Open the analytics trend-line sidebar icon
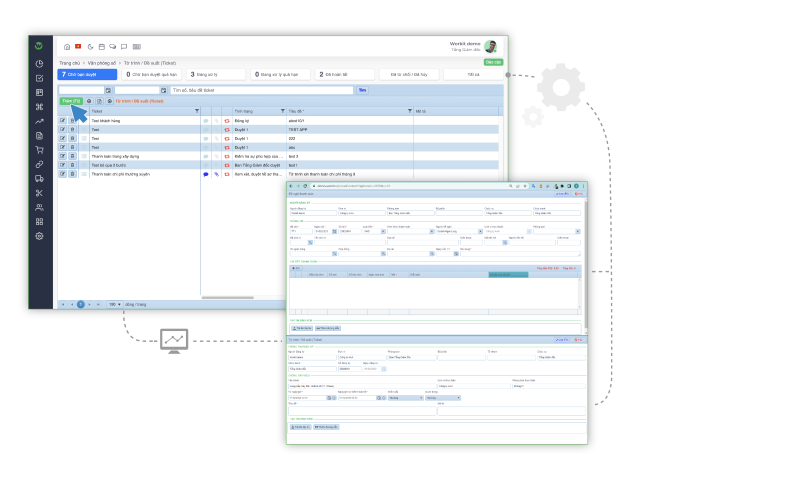 coord(39,121)
